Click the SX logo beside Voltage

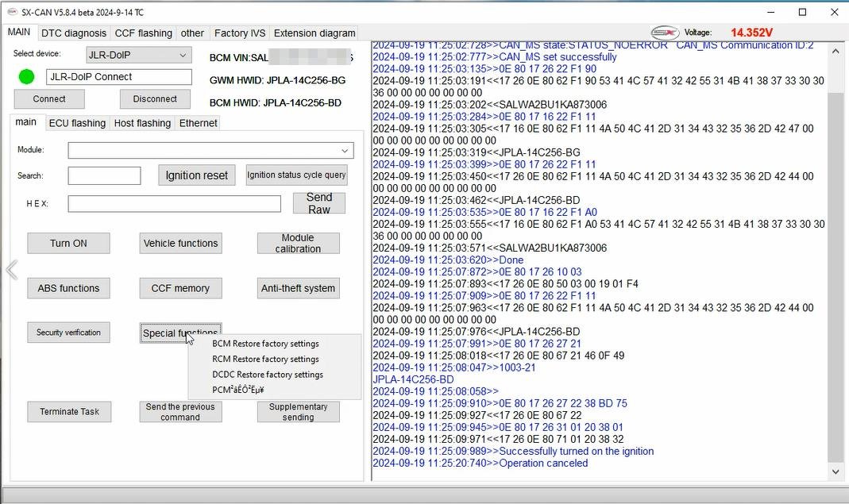(x=665, y=33)
